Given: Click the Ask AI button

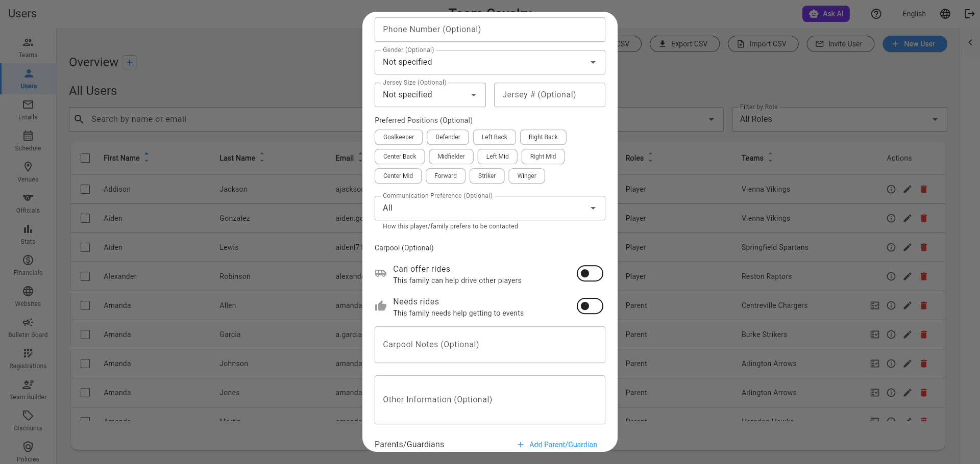Looking at the screenshot, I should pos(826,14).
